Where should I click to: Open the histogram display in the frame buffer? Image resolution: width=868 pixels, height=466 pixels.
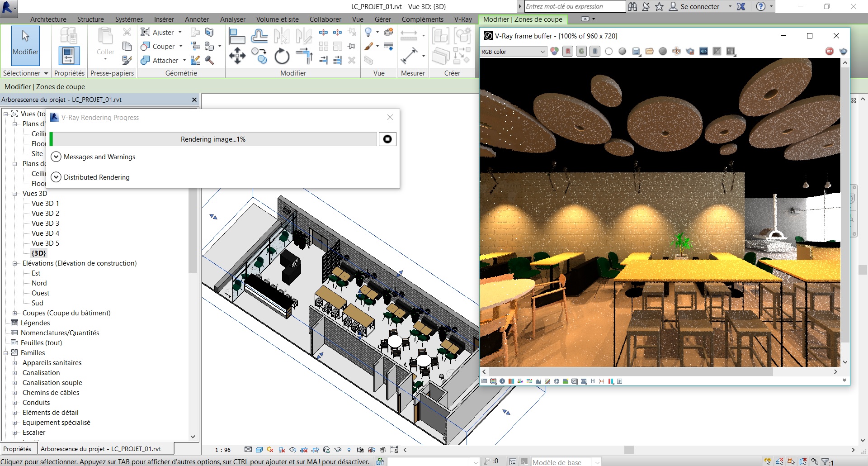[x=538, y=381]
